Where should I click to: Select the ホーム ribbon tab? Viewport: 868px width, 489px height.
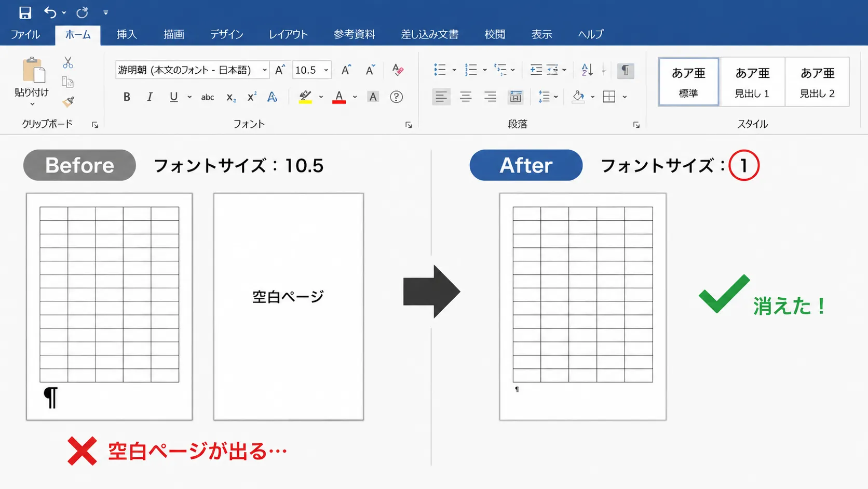click(78, 34)
